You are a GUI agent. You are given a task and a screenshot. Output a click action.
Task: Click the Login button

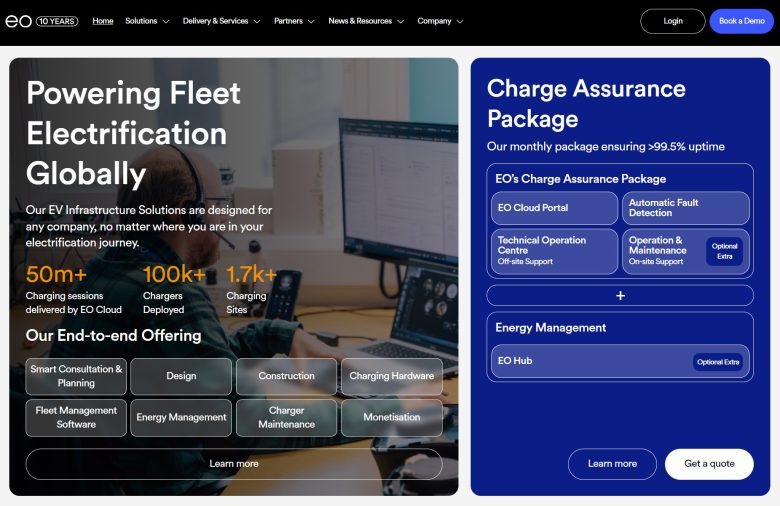tap(673, 21)
